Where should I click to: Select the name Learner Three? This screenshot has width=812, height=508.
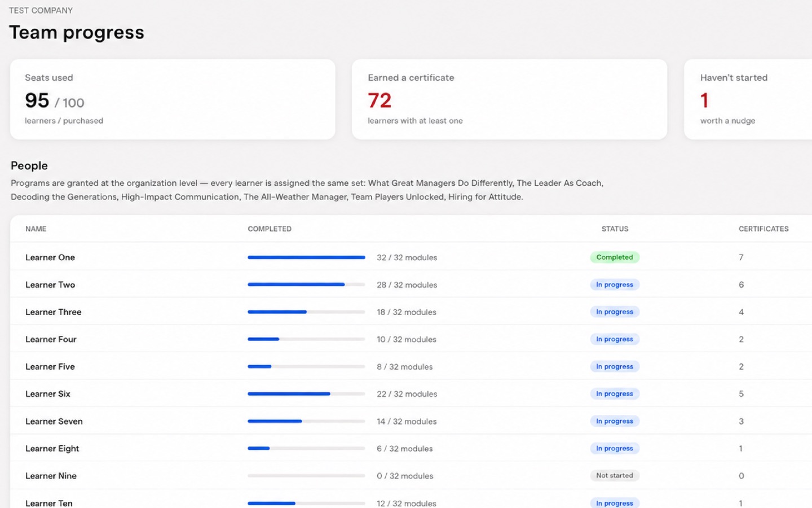point(54,312)
